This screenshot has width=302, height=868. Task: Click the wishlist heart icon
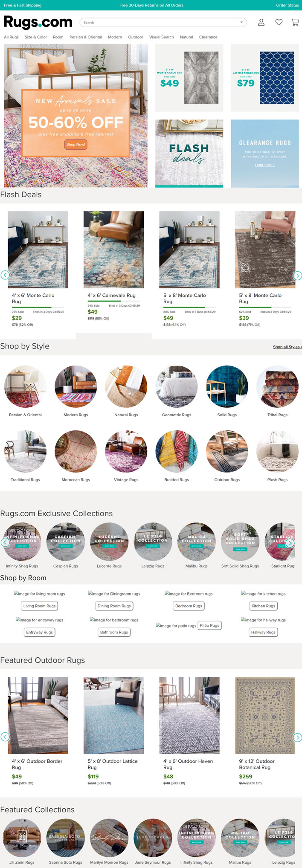279,23
